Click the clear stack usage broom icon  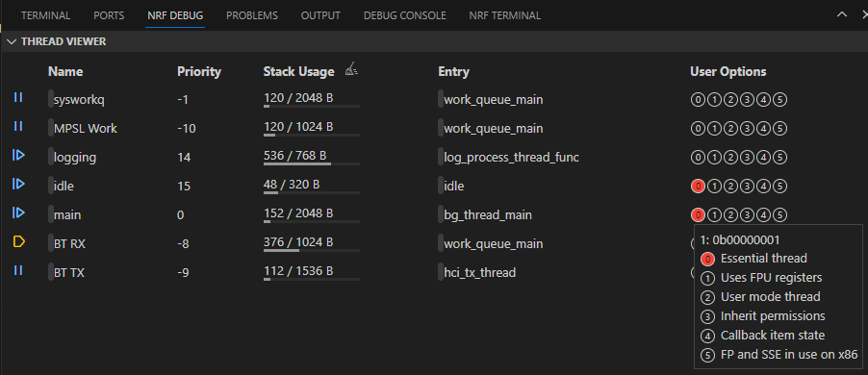351,69
